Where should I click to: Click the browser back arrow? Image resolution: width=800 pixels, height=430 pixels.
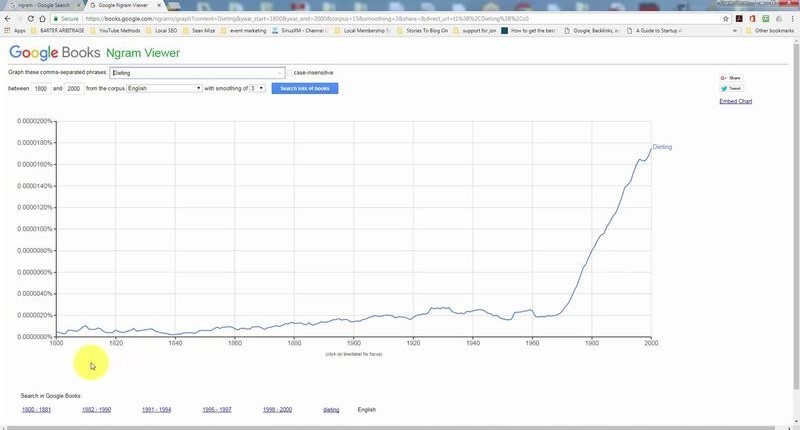point(8,18)
